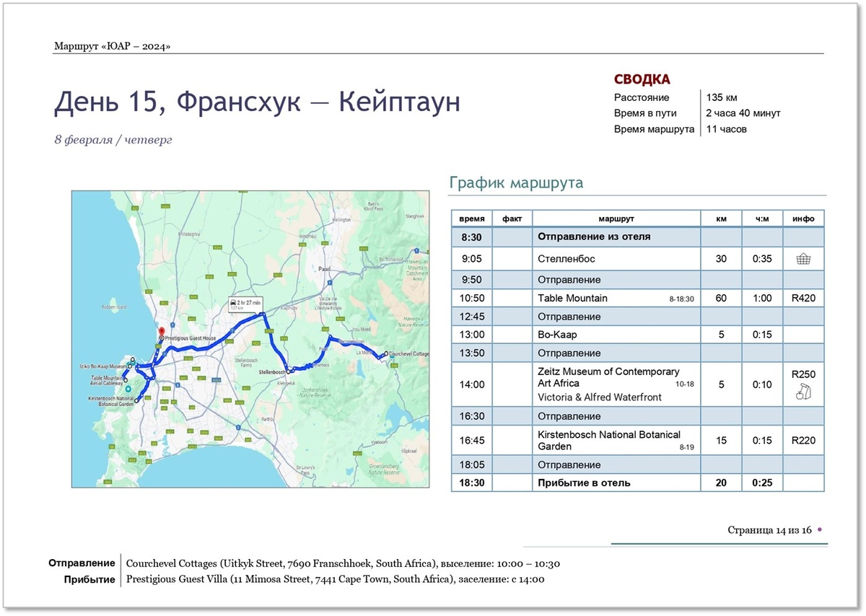
Task: Click the 0:25 duration cell
Action: [x=762, y=483]
